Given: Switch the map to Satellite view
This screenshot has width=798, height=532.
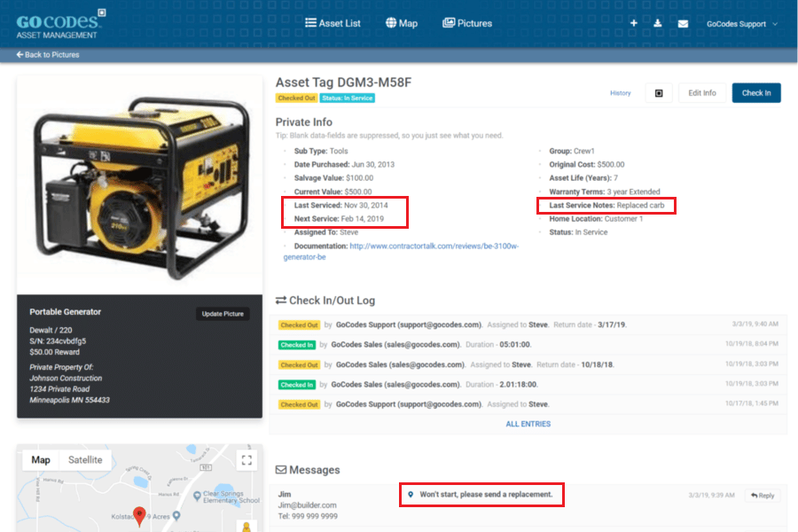Looking at the screenshot, I should [85, 459].
